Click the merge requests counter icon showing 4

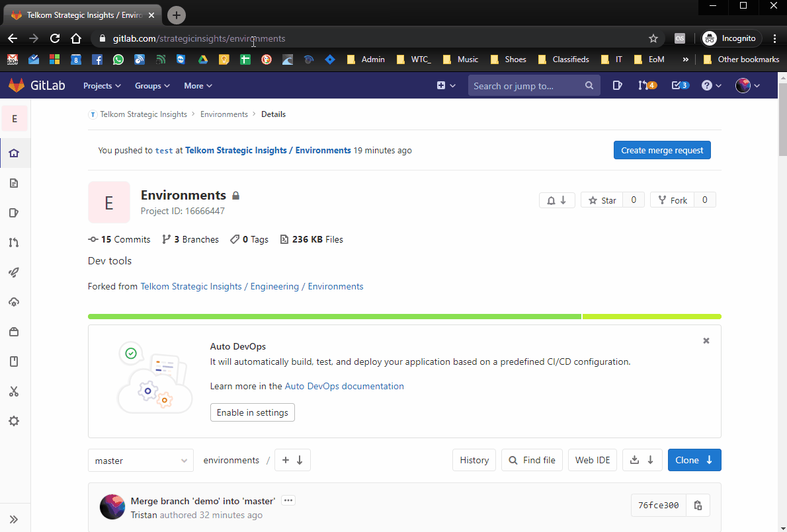pos(647,85)
